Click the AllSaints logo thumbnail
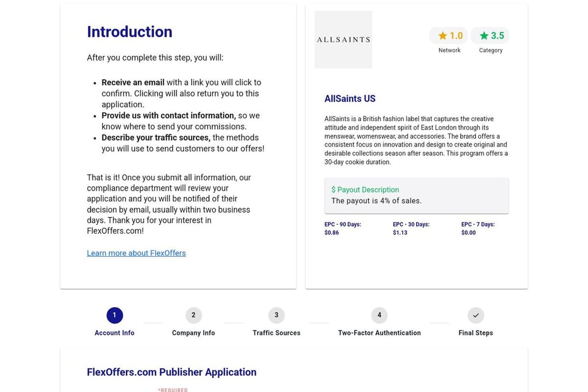 pyautogui.click(x=343, y=39)
